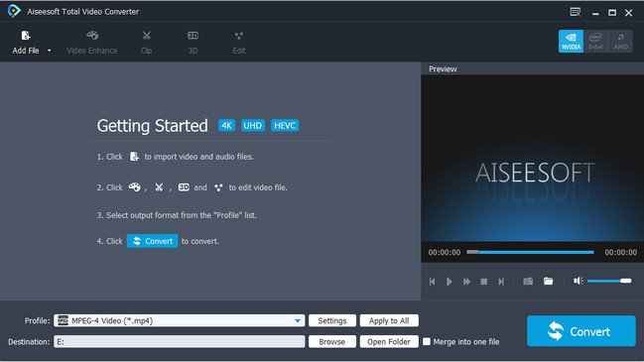Browse for destination folder
Viewport: 644px width, 362px height.
pos(332,341)
